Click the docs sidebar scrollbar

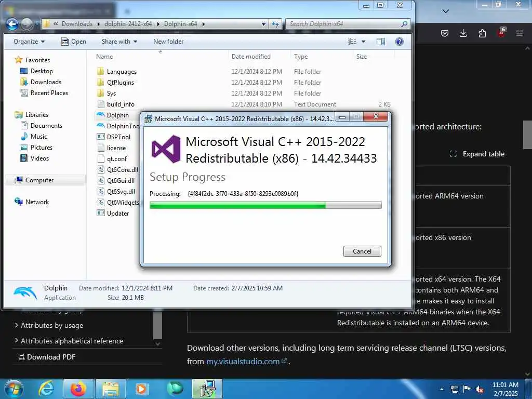pyautogui.click(x=157, y=325)
